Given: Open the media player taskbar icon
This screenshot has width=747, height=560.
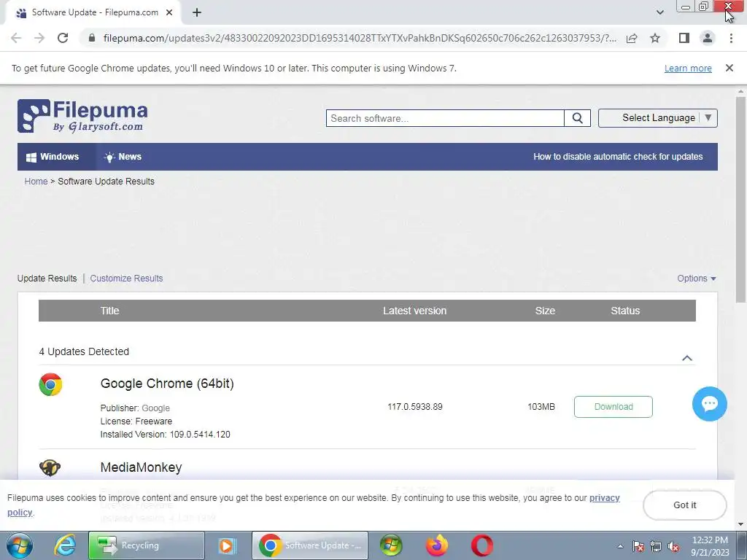Looking at the screenshot, I should pos(228,545).
